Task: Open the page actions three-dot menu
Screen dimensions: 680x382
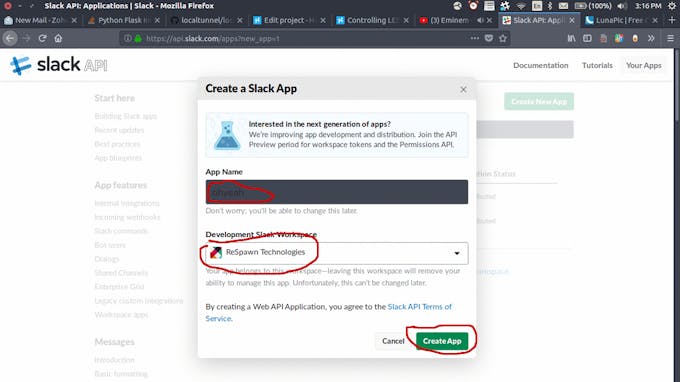Action: click(x=474, y=38)
